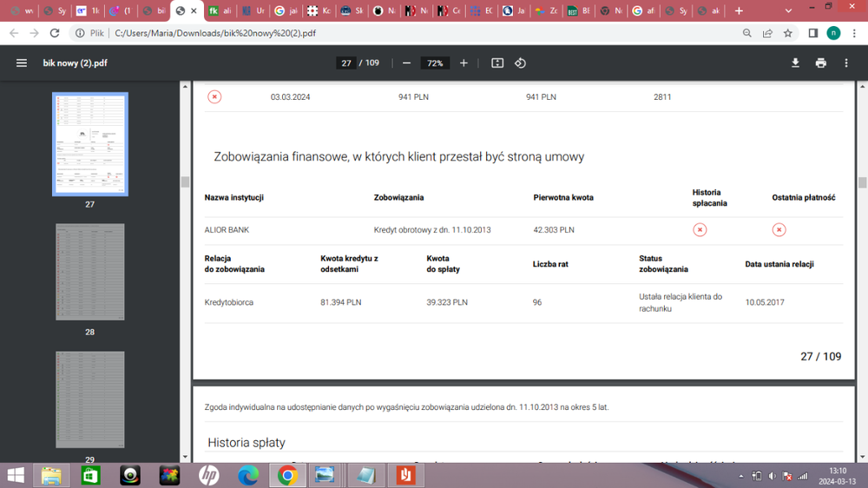Go back in browser history
The width and height of the screenshot is (868, 488).
(14, 33)
